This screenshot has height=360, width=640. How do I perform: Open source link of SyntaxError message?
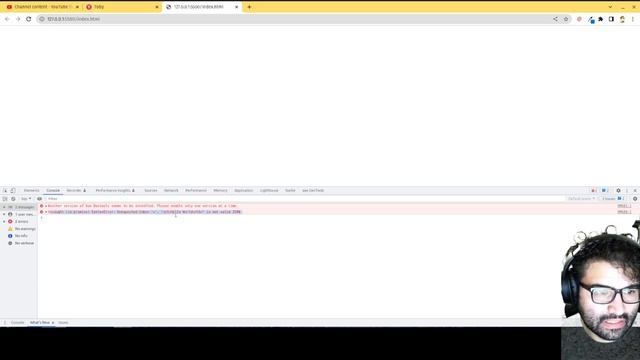(624, 212)
